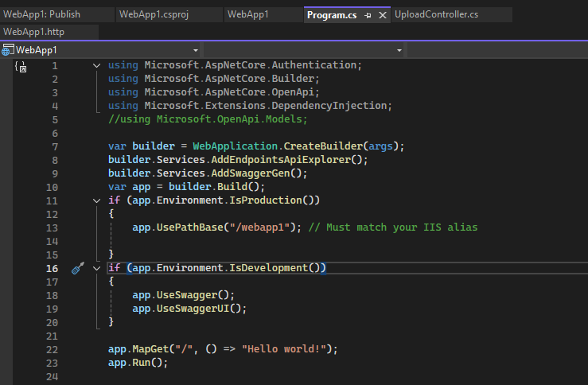The image size is (588, 385).
Task: Click the "/webapp1" string literal
Action: 260,227
